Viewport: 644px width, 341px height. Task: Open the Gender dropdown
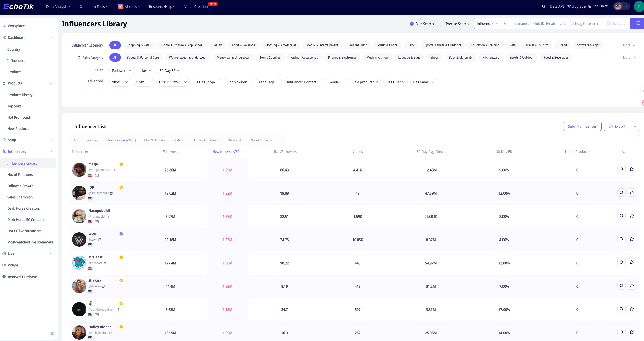[x=336, y=82]
